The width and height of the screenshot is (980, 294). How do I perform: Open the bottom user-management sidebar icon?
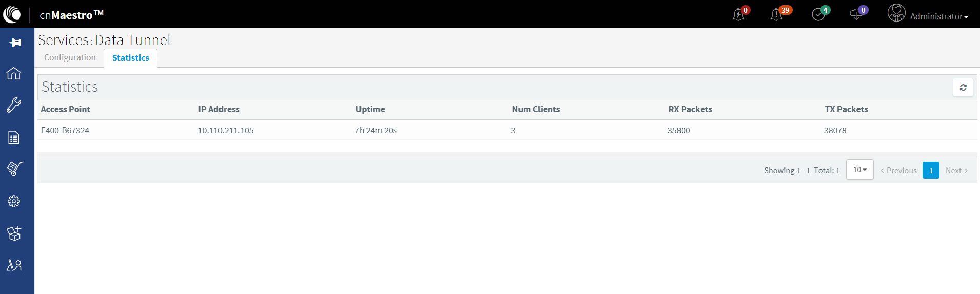[14, 265]
